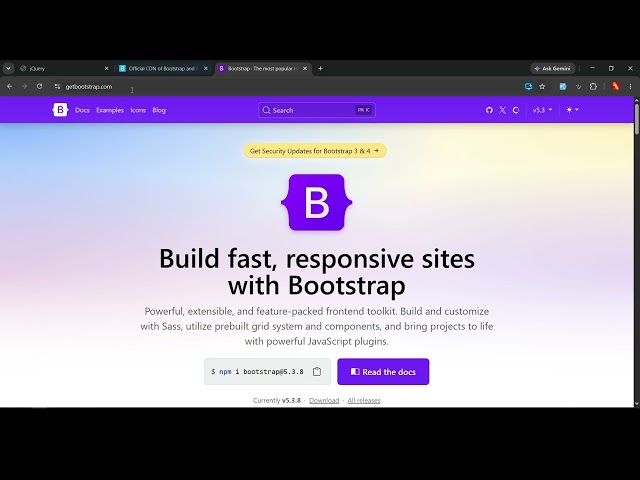Close the jQuery tab
Image resolution: width=640 pixels, height=480 pixels.
click(107, 69)
